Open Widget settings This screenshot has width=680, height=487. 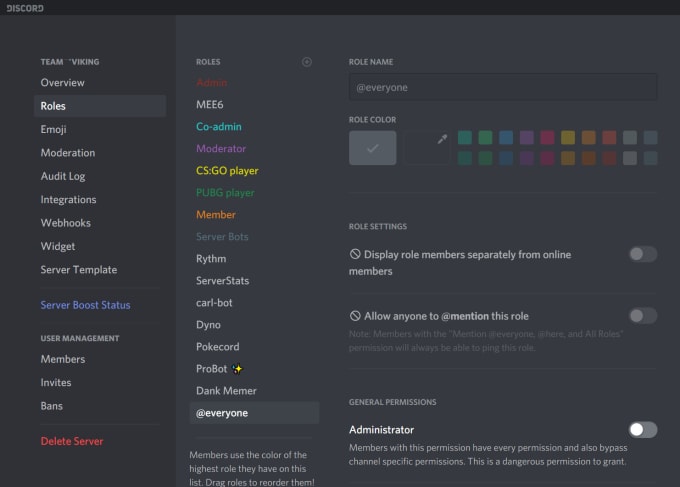pyautogui.click(x=58, y=246)
